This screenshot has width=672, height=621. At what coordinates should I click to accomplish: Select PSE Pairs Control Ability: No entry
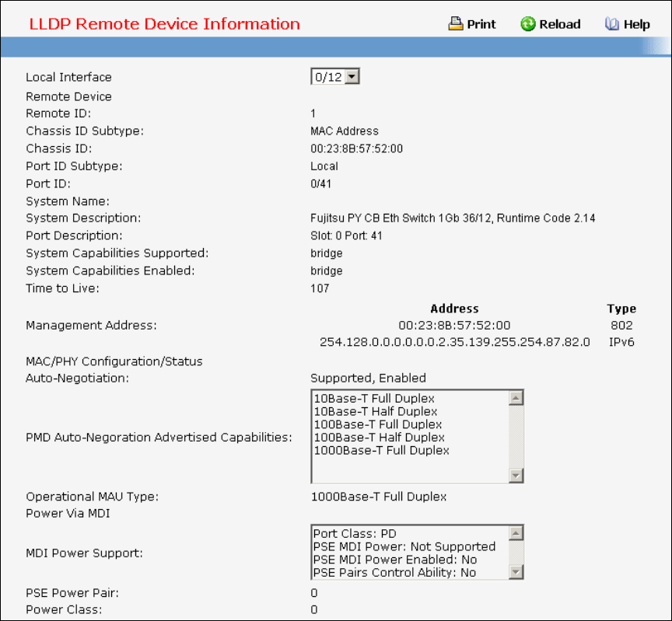394,573
